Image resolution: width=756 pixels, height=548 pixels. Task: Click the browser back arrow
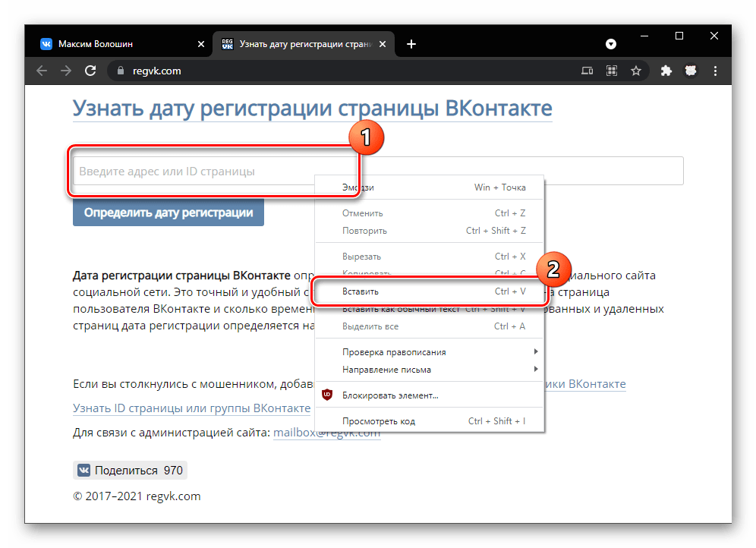pos(42,71)
